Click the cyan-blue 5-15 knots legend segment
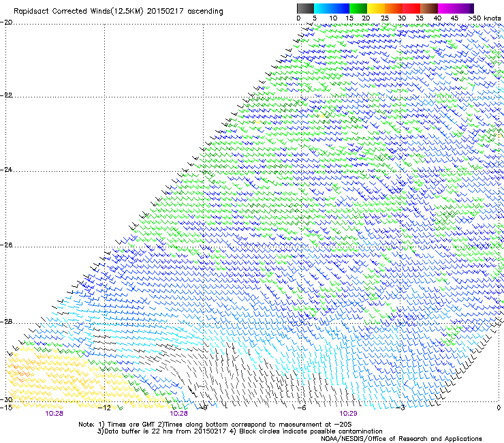504x443 pixels. click(332, 8)
